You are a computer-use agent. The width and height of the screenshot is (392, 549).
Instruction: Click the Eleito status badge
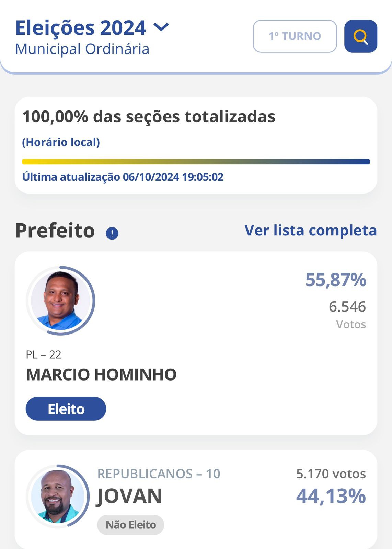(66, 409)
